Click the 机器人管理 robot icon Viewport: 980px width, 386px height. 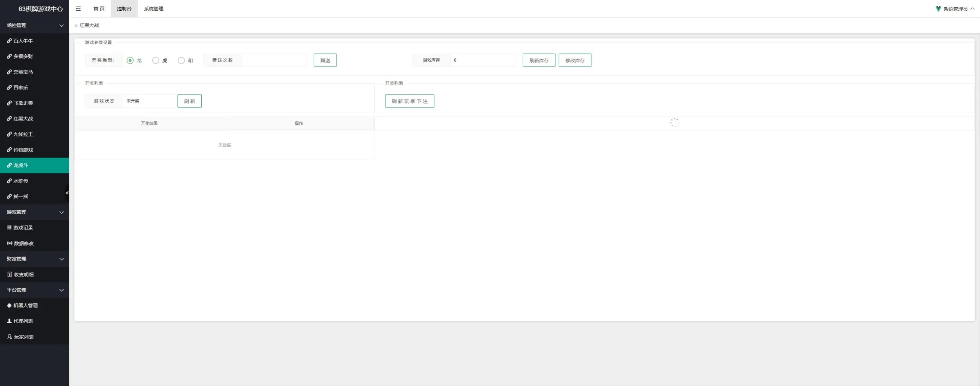click(x=9, y=305)
